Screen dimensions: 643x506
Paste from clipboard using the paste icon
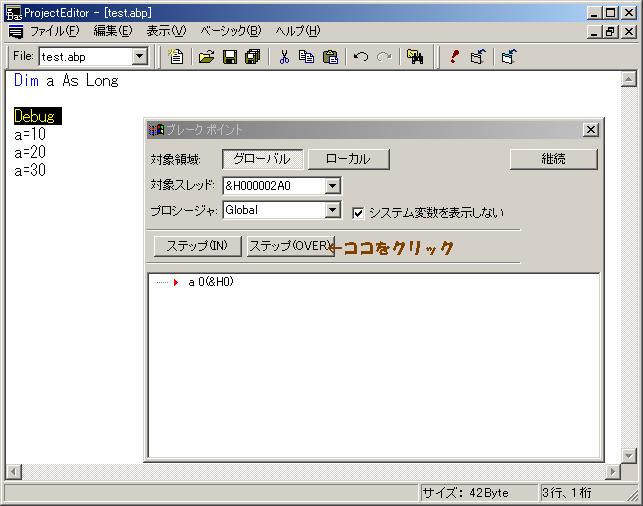(330, 56)
